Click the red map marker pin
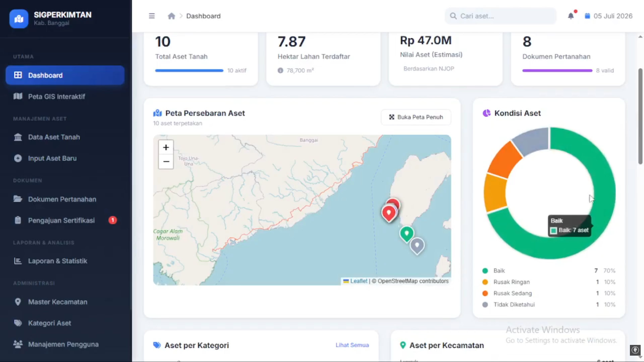This screenshot has width=644, height=362. click(389, 214)
